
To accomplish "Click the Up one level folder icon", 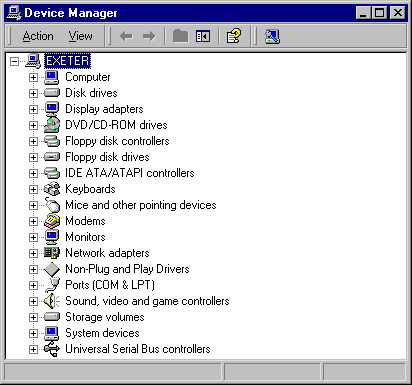I will pos(180,36).
